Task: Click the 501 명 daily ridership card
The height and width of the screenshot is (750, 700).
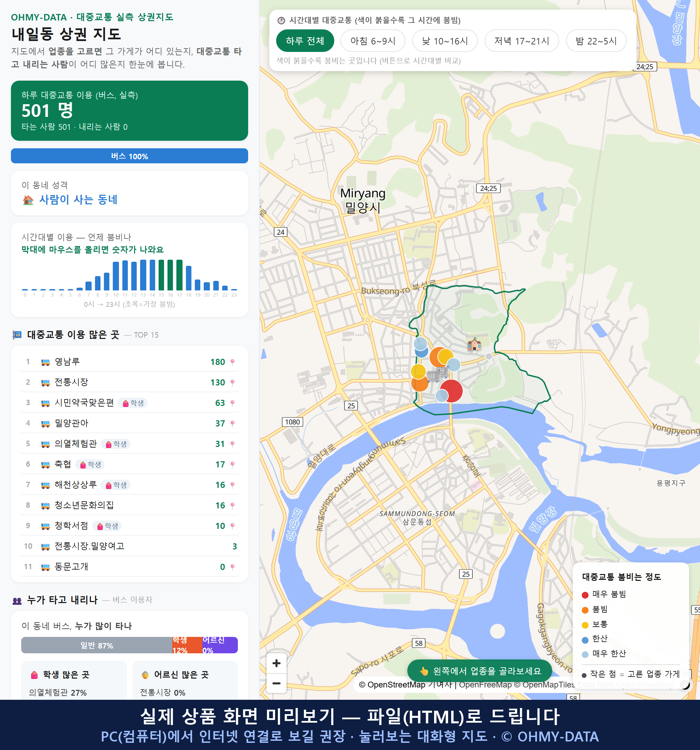Action: point(130,111)
